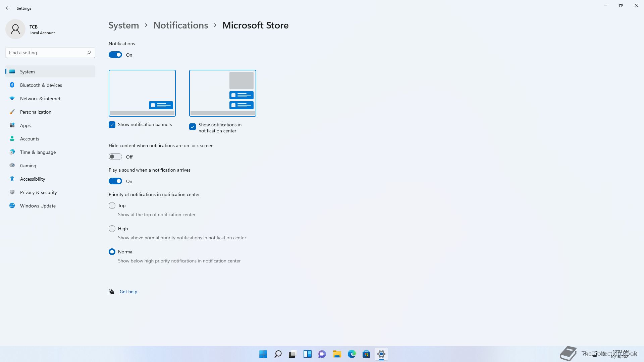Uncheck Show notification banners
This screenshot has height=362, width=644.
point(112,125)
